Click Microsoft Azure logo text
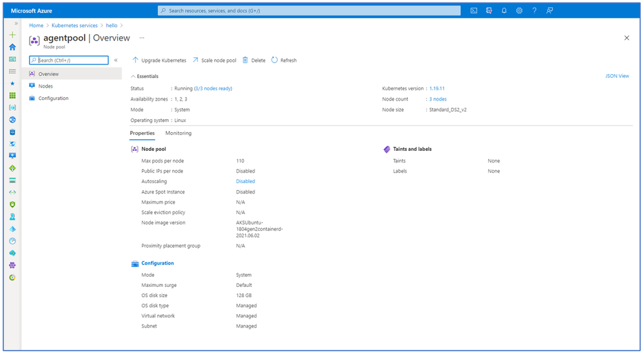This screenshot has height=354, width=644. pyautogui.click(x=32, y=11)
